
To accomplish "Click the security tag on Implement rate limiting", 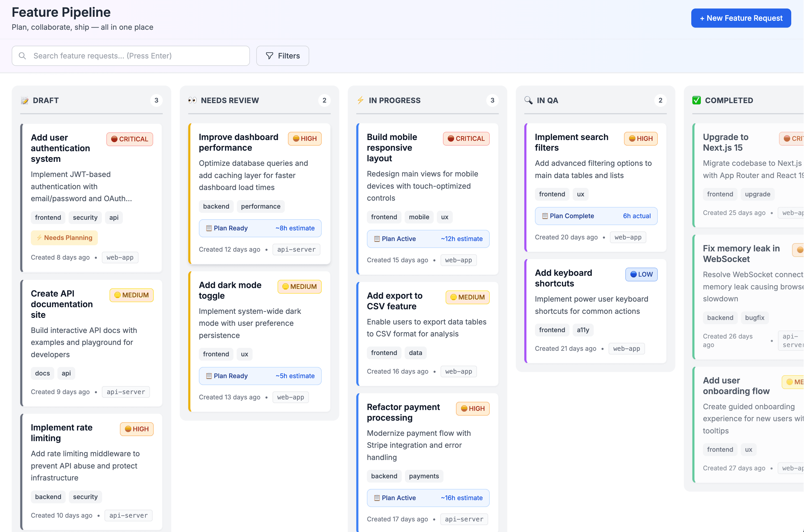I will click(85, 497).
